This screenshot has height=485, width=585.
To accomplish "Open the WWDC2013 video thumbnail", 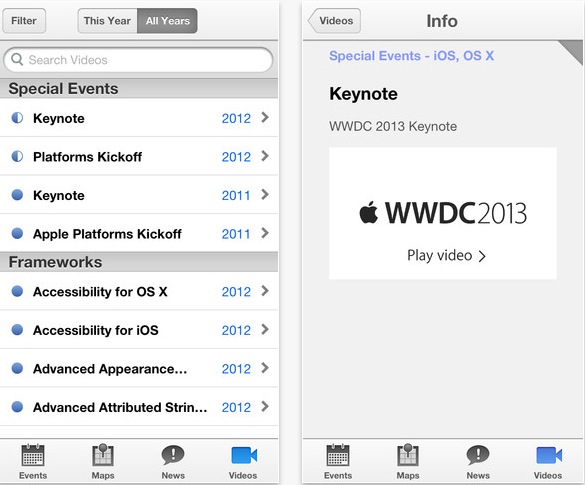I will click(x=443, y=213).
